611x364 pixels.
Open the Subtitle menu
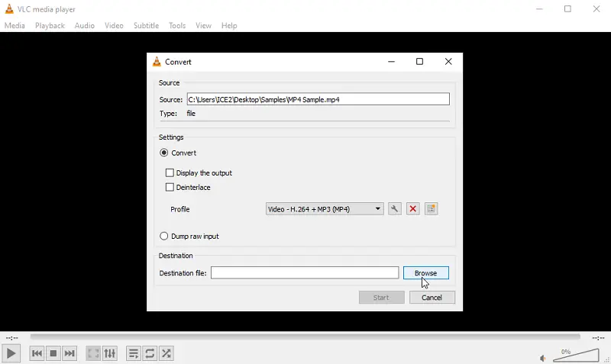tap(146, 26)
